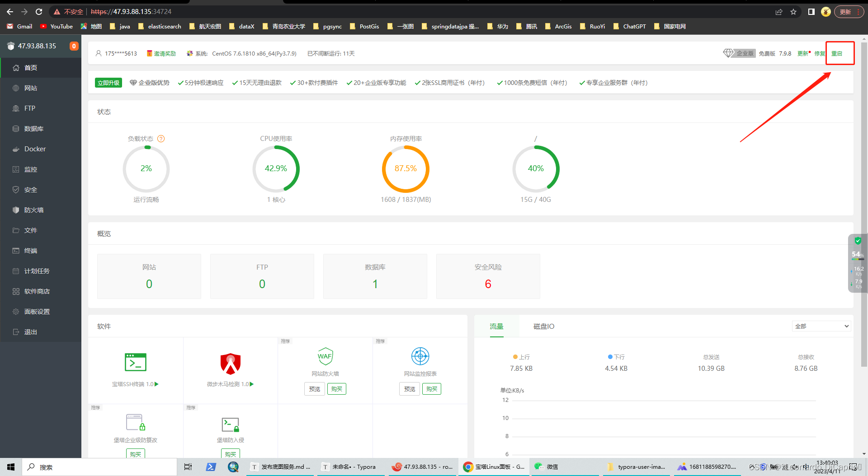Switch to the 流量 traffic tab
Image resolution: width=868 pixels, height=476 pixels.
pyautogui.click(x=497, y=326)
